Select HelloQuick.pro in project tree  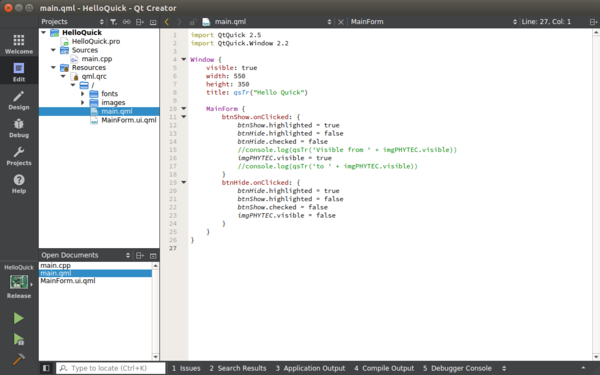tap(96, 41)
